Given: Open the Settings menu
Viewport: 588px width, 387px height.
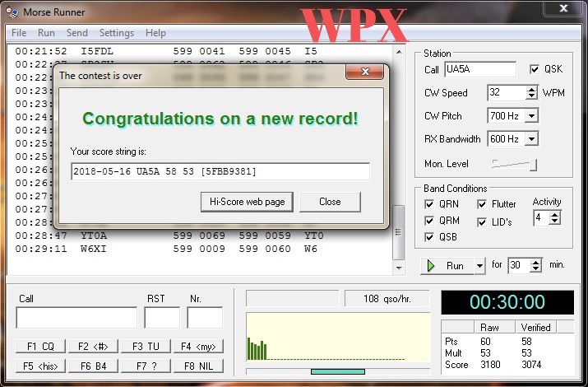Looking at the screenshot, I should pyautogui.click(x=116, y=33).
